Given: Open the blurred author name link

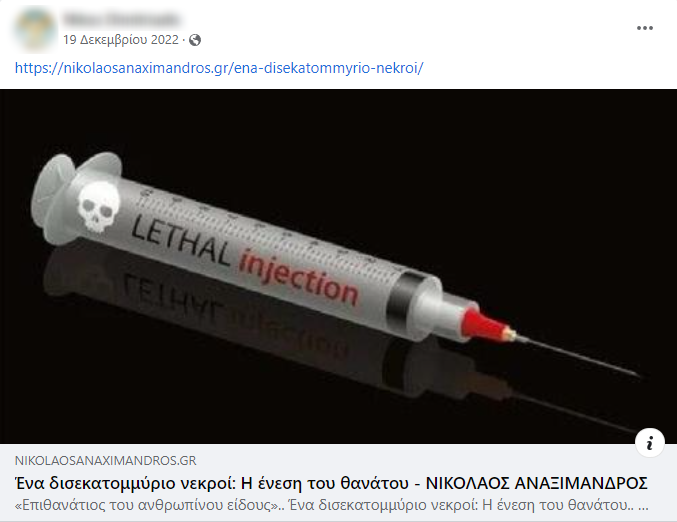Looking at the screenshot, I should pos(120,19).
